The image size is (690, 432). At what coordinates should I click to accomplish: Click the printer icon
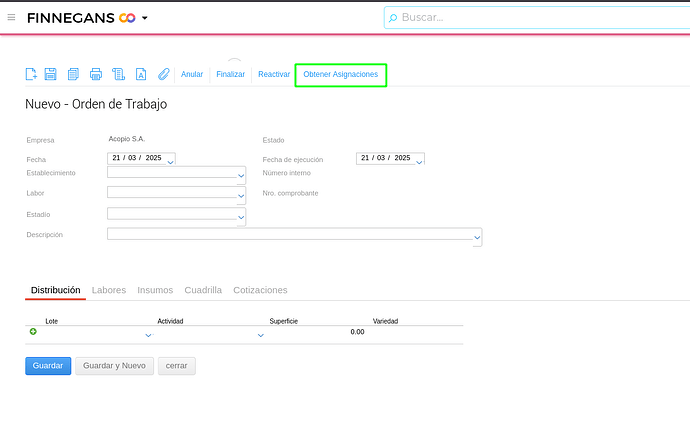(96, 74)
